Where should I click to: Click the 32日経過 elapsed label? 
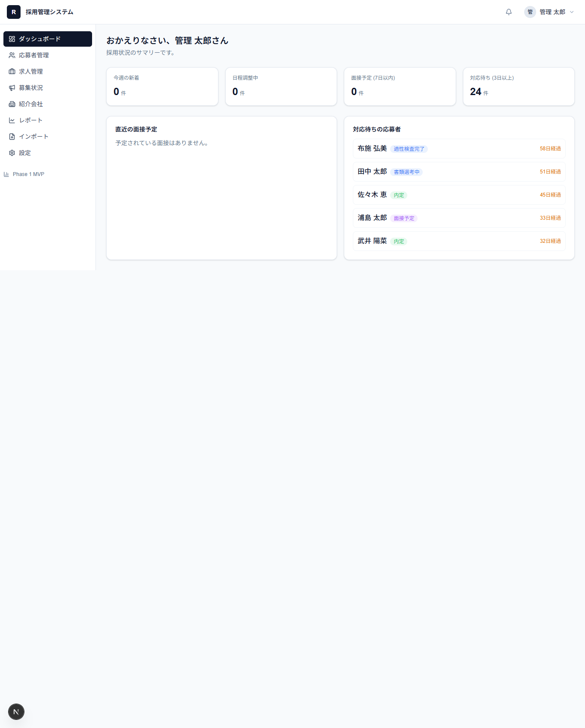coord(550,241)
